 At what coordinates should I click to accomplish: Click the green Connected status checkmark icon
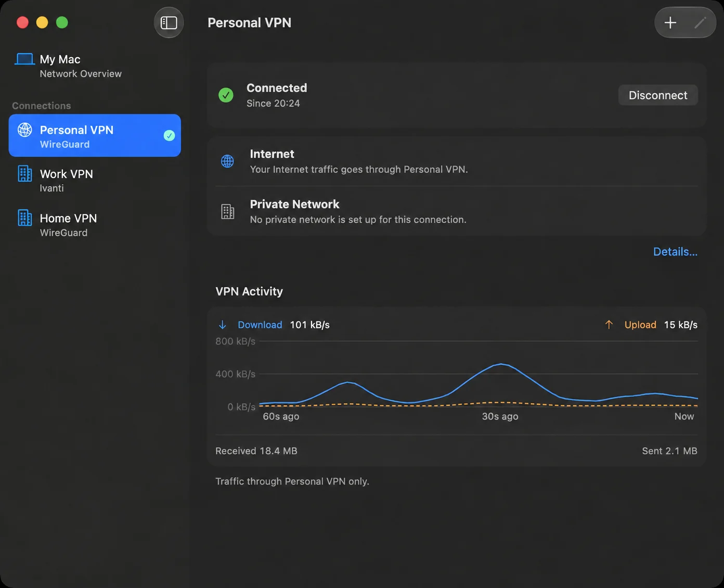[x=226, y=95]
